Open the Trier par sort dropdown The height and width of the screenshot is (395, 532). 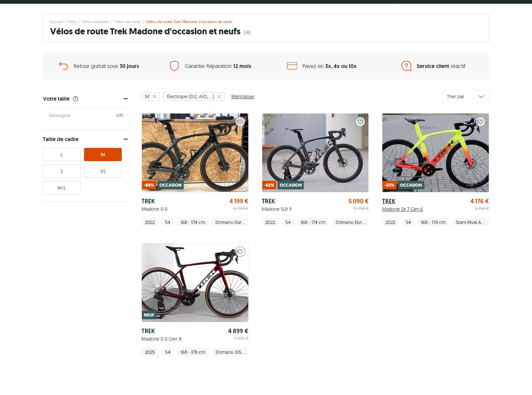click(x=465, y=97)
